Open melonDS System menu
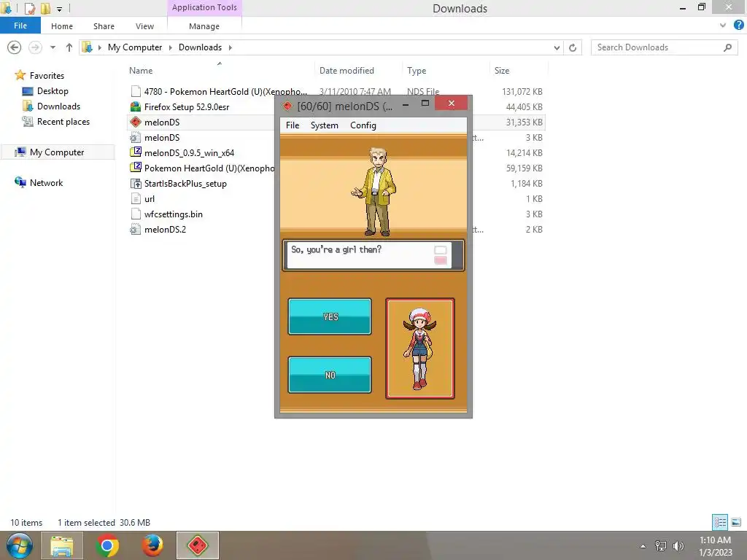Image resolution: width=747 pixels, height=560 pixels. (x=325, y=125)
